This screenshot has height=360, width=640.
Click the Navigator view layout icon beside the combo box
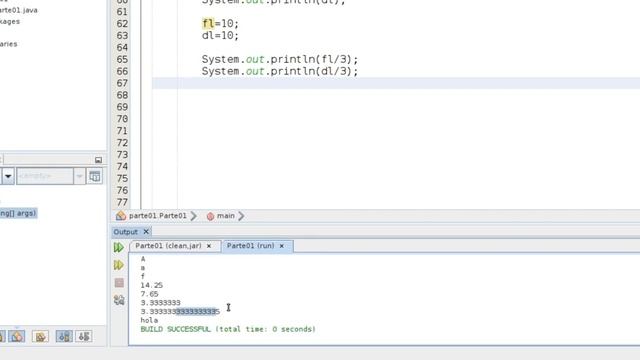click(x=95, y=176)
